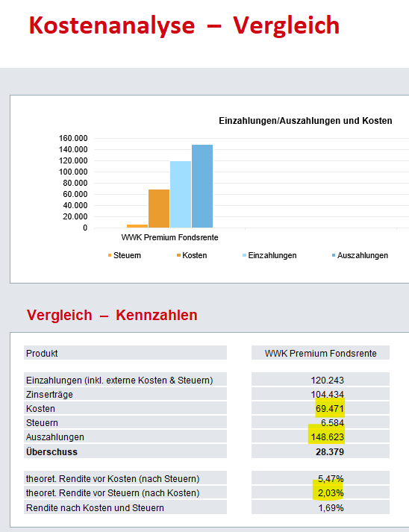Image resolution: width=409 pixels, height=532 pixels.
Task: Select the Auszahlungen legend label
Action: click(363, 255)
